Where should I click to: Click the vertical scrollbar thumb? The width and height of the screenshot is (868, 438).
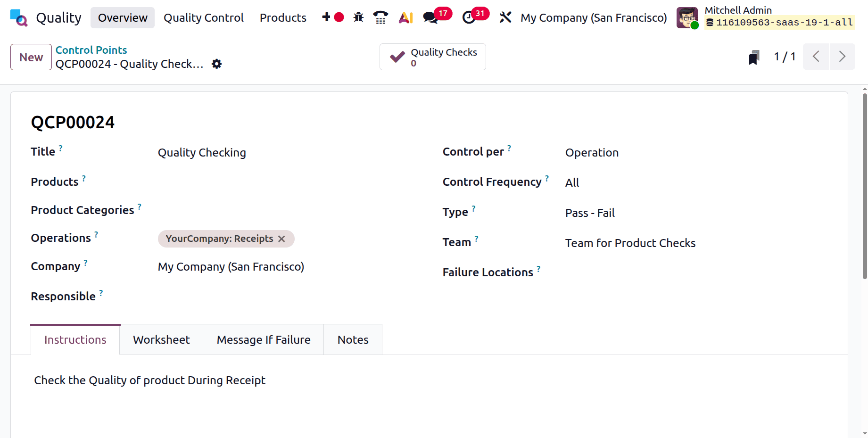point(865,186)
